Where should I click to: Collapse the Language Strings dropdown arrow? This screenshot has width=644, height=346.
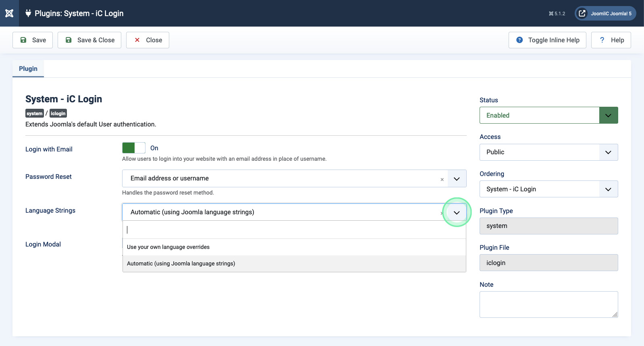click(x=457, y=213)
